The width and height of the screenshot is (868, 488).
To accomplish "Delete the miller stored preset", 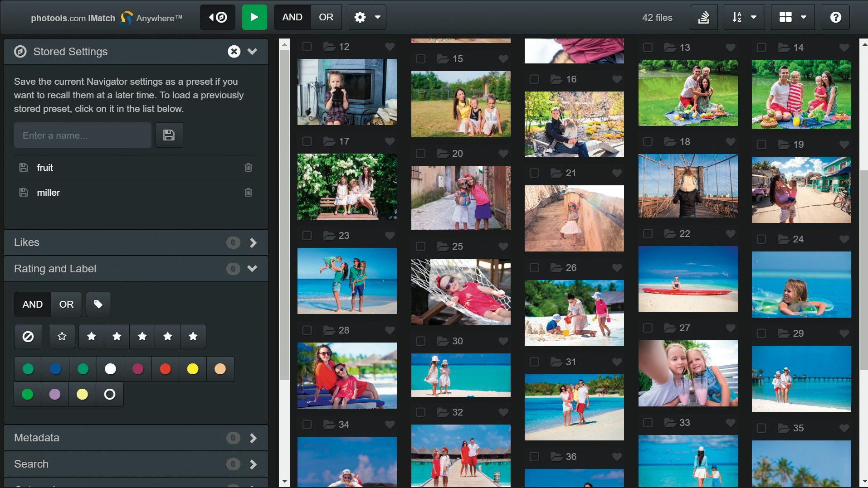I will (x=248, y=193).
